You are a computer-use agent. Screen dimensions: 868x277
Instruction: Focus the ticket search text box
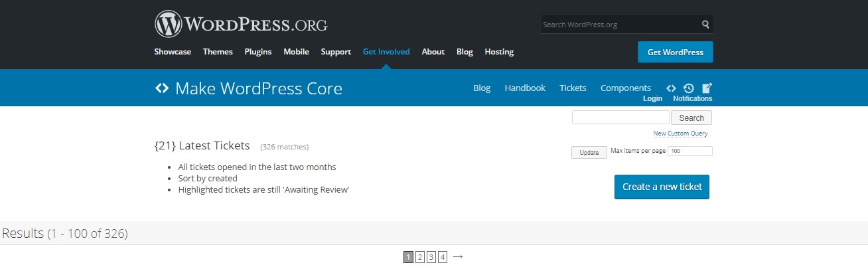(620, 118)
